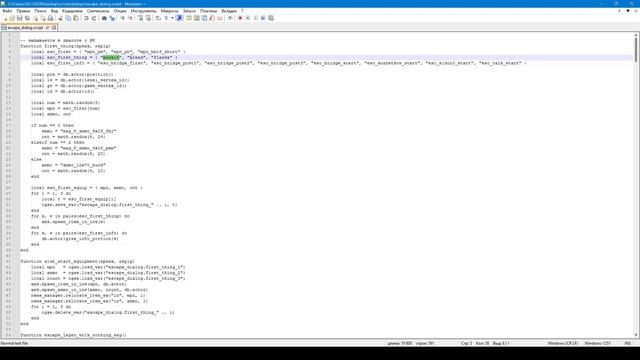Open the Файл menu
This screenshot has height=360, width=640.
click(7, 11)
